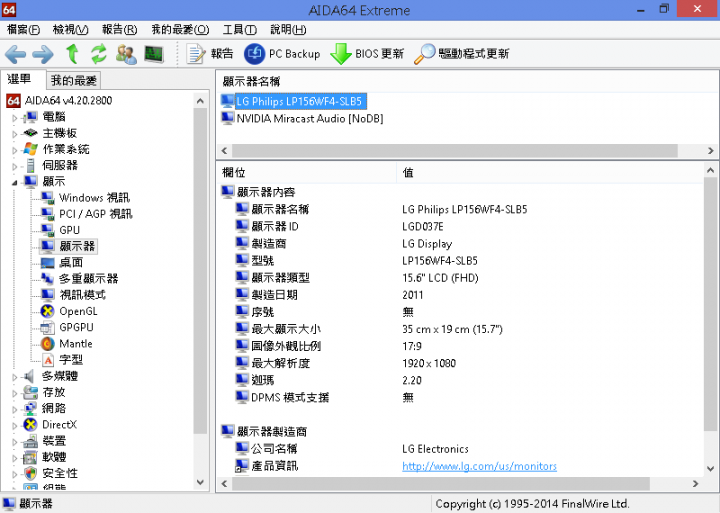Switch to the 我的最愛 tab
The width and height of the screenshot is (720, 513).
[73, 81]
